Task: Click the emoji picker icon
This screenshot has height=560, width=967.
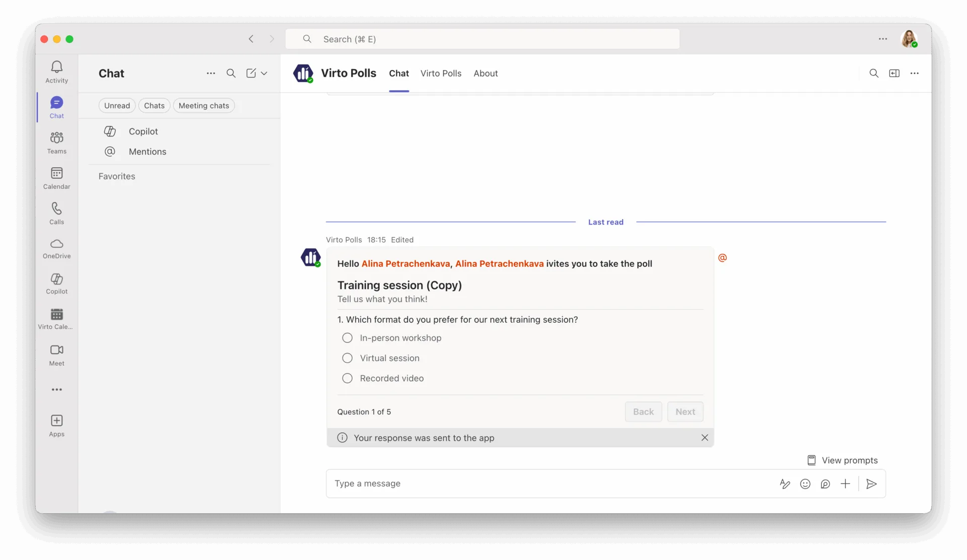Action: [805, 484]
